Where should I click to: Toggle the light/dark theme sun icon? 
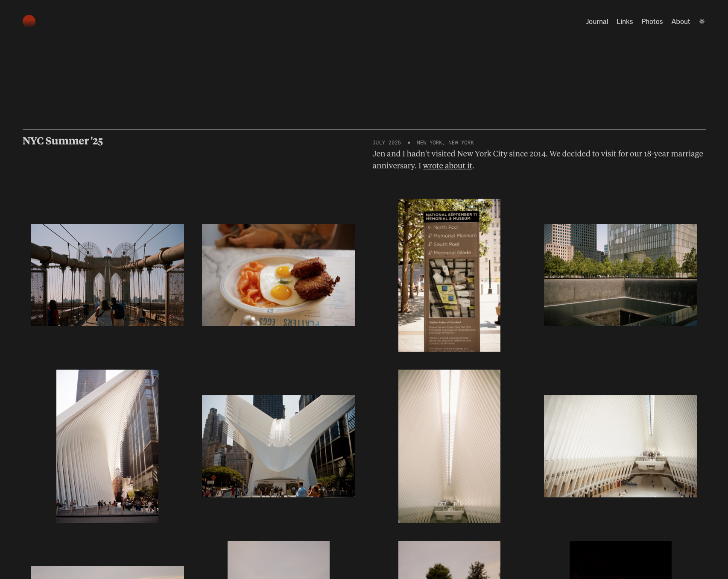click(702, 21)
